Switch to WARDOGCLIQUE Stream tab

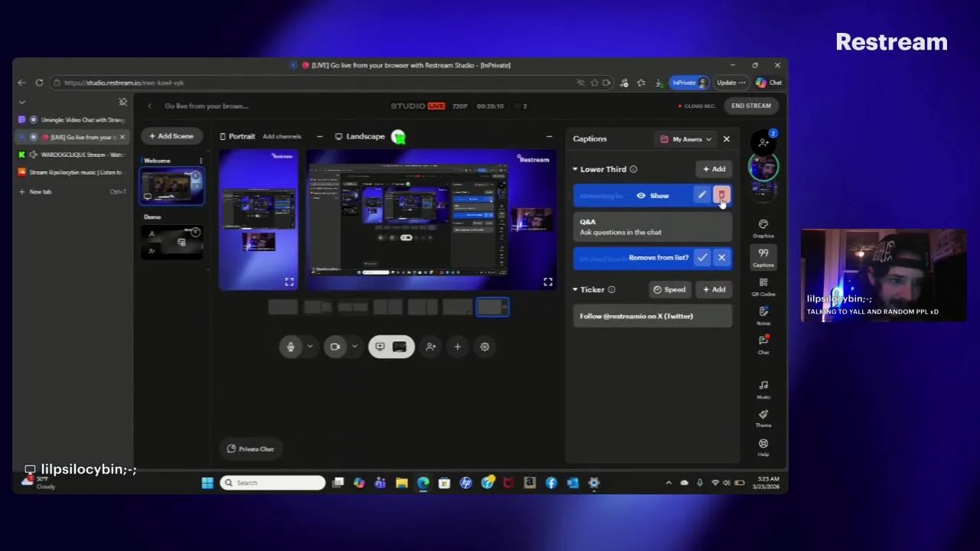(x=72, y=155)
